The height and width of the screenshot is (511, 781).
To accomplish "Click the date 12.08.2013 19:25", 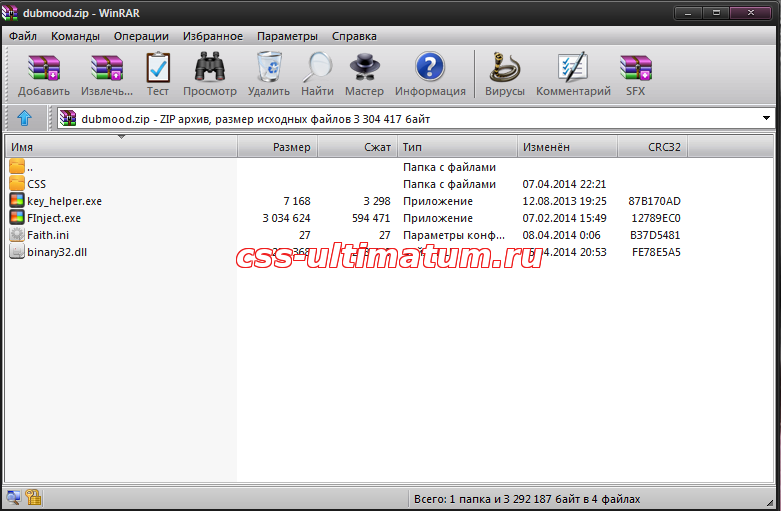I will 564,201.
